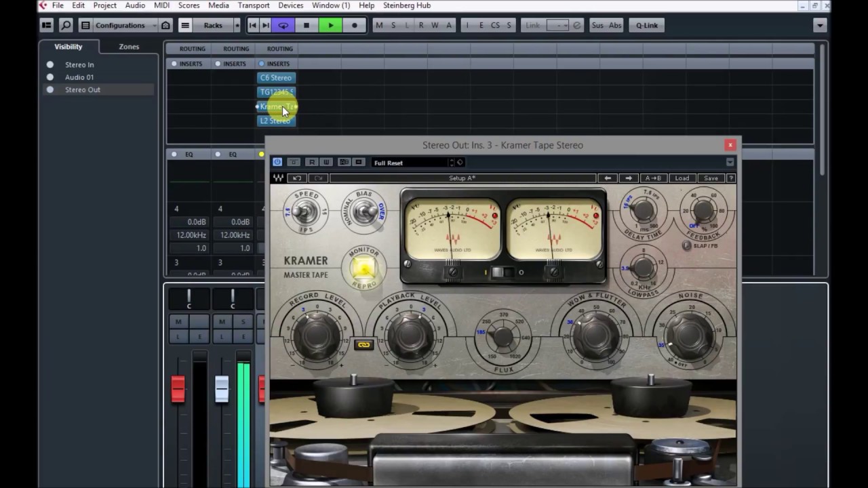
Task: Bypass Kramer Tape plugin power button
Action: 277,162
